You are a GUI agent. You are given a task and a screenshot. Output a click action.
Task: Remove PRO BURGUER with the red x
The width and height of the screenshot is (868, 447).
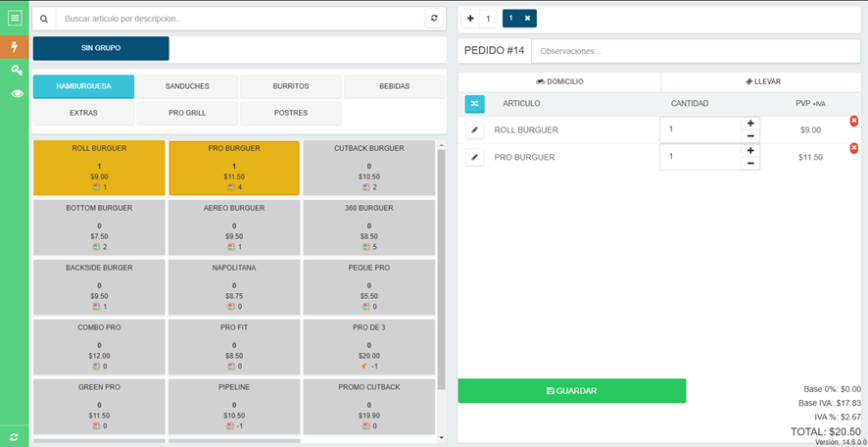pyautogui.click(x=854, y=148)
